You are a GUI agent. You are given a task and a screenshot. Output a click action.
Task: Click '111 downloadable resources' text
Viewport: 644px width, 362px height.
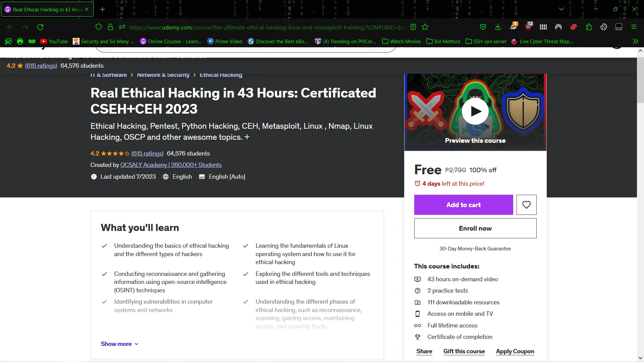[x=463, y=302]
